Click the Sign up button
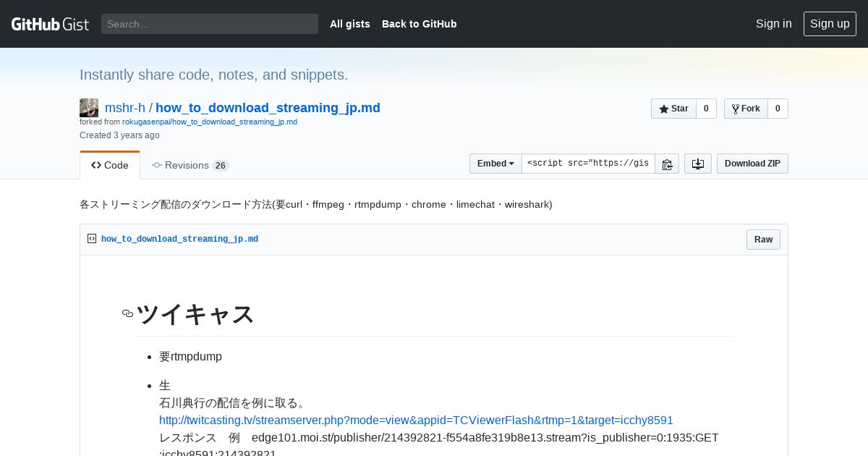 click(830, 23)
